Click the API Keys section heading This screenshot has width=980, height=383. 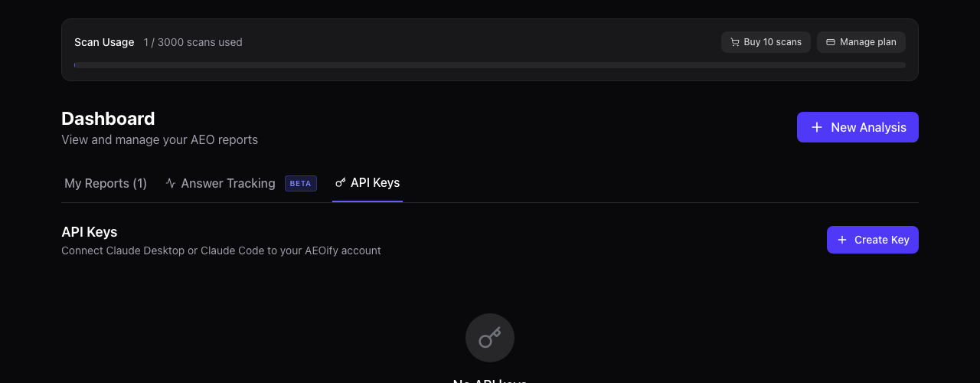(x=90, y=232)
